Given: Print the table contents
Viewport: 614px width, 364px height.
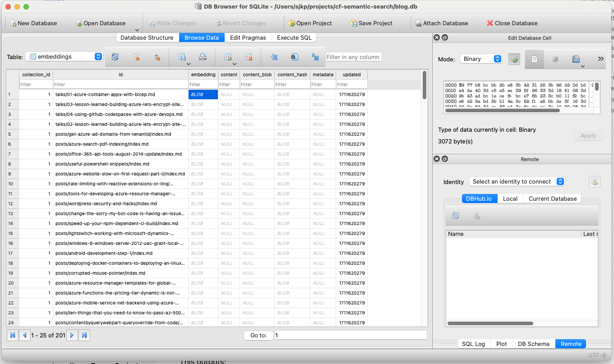Looking at the screenshot, I should [203, 56].
